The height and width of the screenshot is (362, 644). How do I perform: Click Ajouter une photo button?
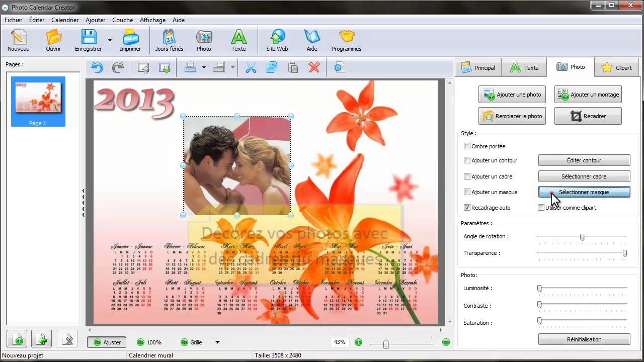point(512,95)
